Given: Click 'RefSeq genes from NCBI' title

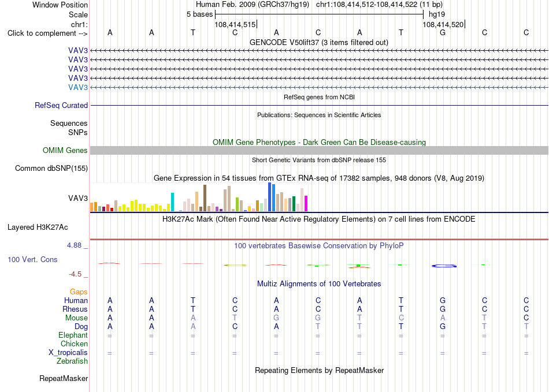Looking at the screenshot, I should [x=320, y=97].
